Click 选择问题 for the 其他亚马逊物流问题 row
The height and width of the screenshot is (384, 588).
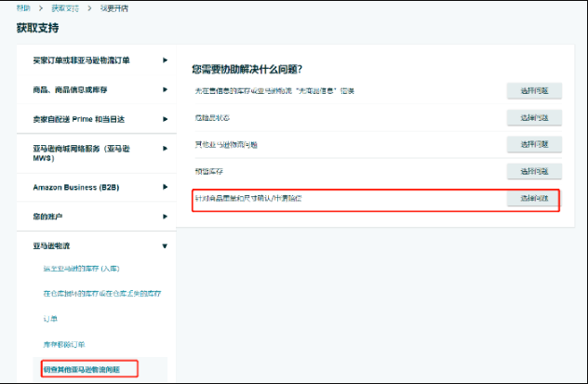click(x=534, y=144)
